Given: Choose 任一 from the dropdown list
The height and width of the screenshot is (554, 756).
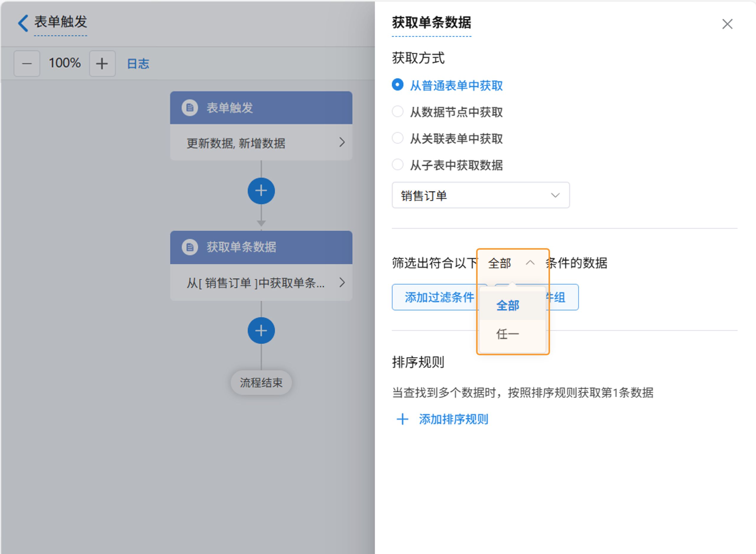Looking at the screenshot, I should 508,334.
